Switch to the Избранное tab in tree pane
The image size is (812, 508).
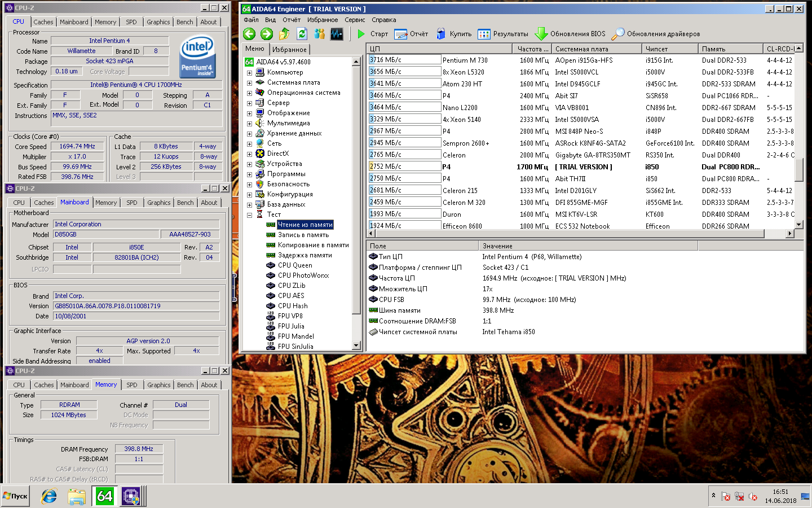pos(289,50)
